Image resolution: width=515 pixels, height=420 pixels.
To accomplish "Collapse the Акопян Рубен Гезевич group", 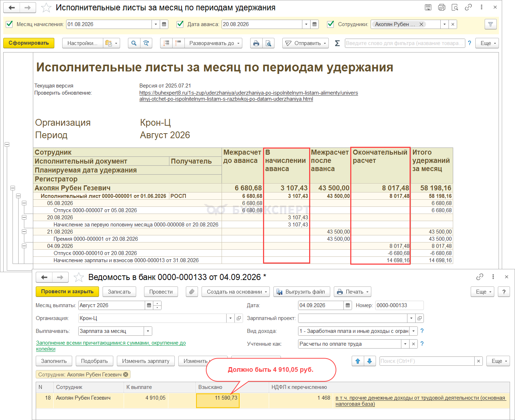I will [13, 188].
